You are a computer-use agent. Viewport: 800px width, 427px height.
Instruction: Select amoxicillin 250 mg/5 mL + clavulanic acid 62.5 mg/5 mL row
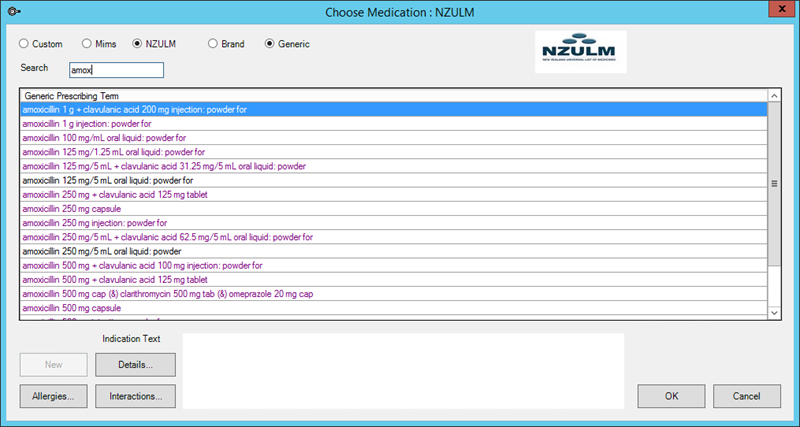(394, 237)
